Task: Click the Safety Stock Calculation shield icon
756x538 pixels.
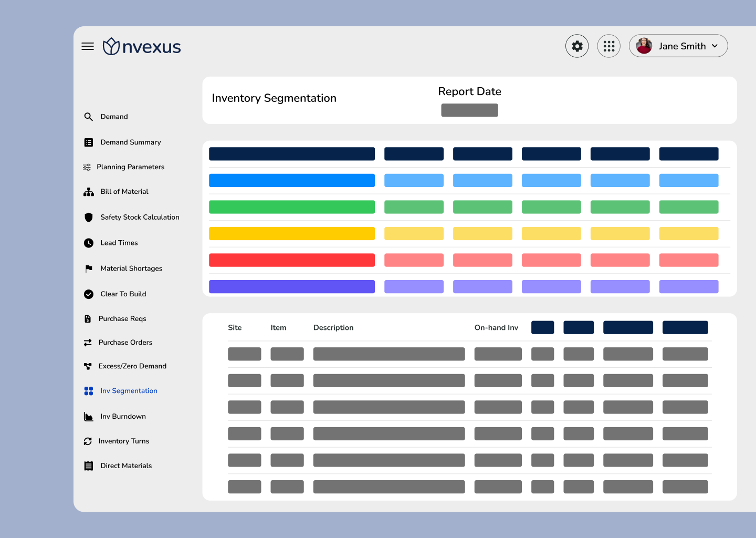Action: (89, 218)
